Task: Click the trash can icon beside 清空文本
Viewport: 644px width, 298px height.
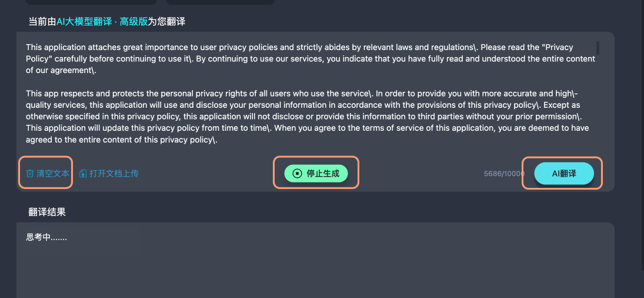Action: [30, 174]
